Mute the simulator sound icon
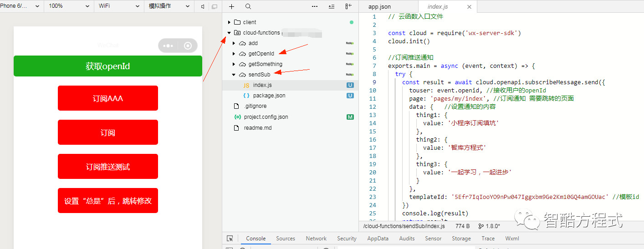Viewport: 644px width, 249px height. [203, 6]
